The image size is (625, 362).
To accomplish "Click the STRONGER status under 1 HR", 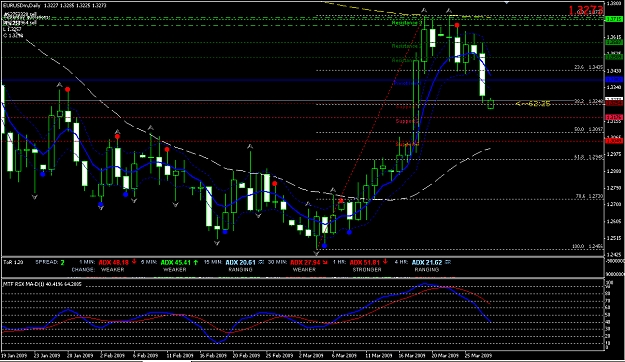I will pos(367,270).
